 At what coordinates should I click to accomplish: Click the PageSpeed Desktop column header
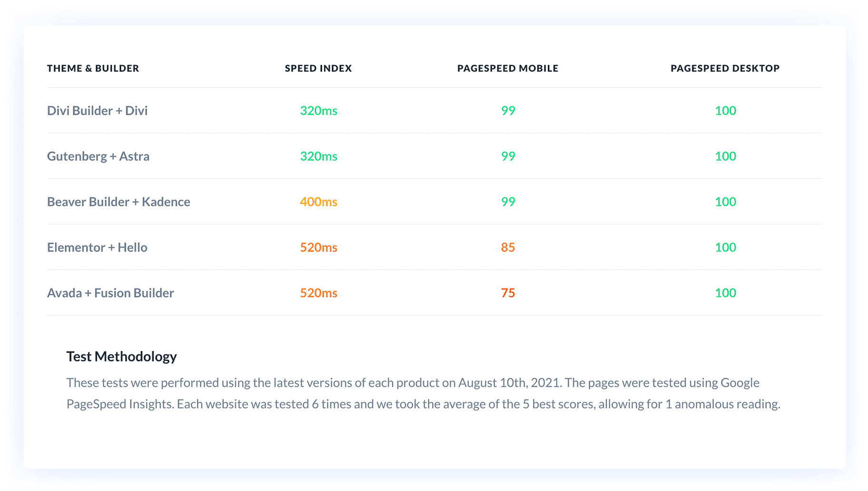tap(725, 68)
